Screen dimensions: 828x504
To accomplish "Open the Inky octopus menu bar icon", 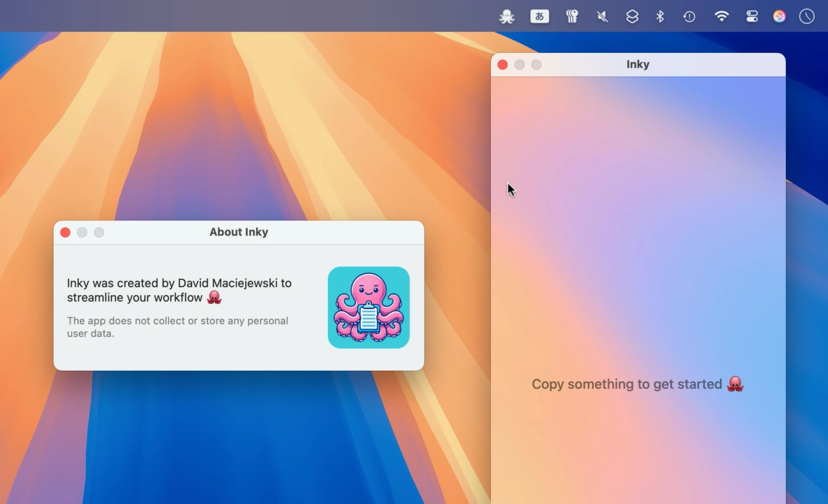I will coord(507,17).
